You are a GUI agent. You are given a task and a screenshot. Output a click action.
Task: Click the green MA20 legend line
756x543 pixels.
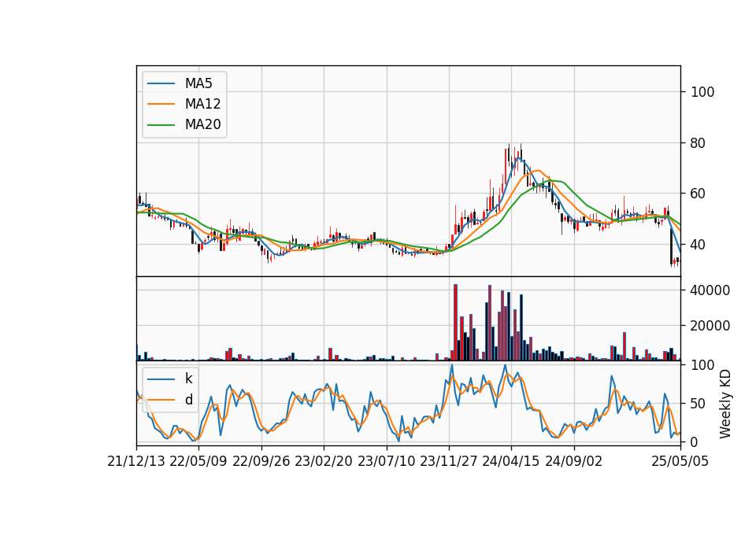tap(161, 125)
